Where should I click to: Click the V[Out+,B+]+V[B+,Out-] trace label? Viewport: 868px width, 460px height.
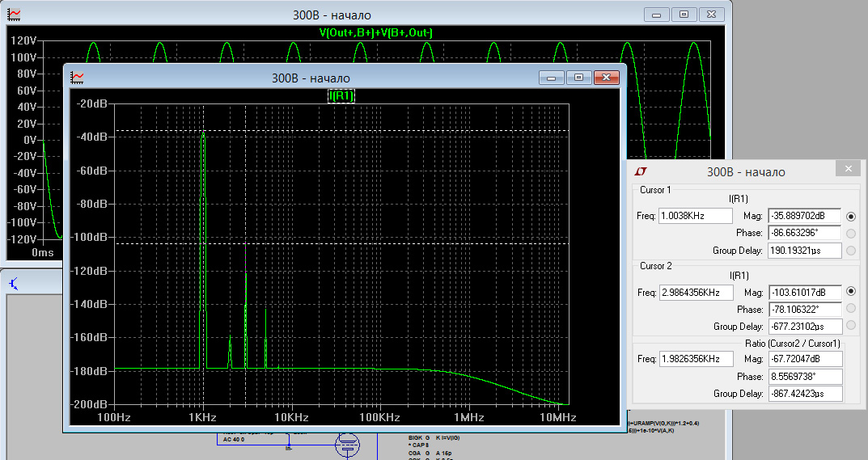click(x=376, y=32)
